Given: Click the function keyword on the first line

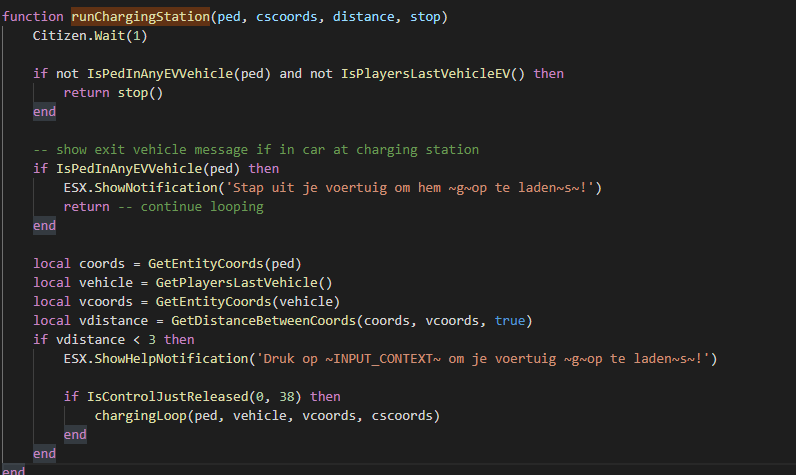Looking at the screenshot, I should (x=32, y=17).
